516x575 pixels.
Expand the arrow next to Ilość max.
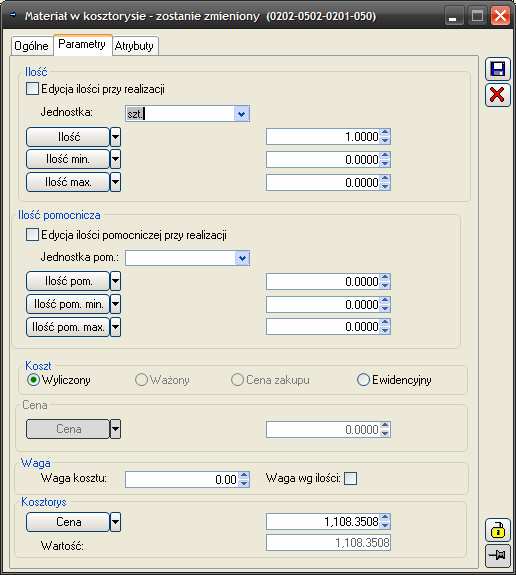[116, 182]
